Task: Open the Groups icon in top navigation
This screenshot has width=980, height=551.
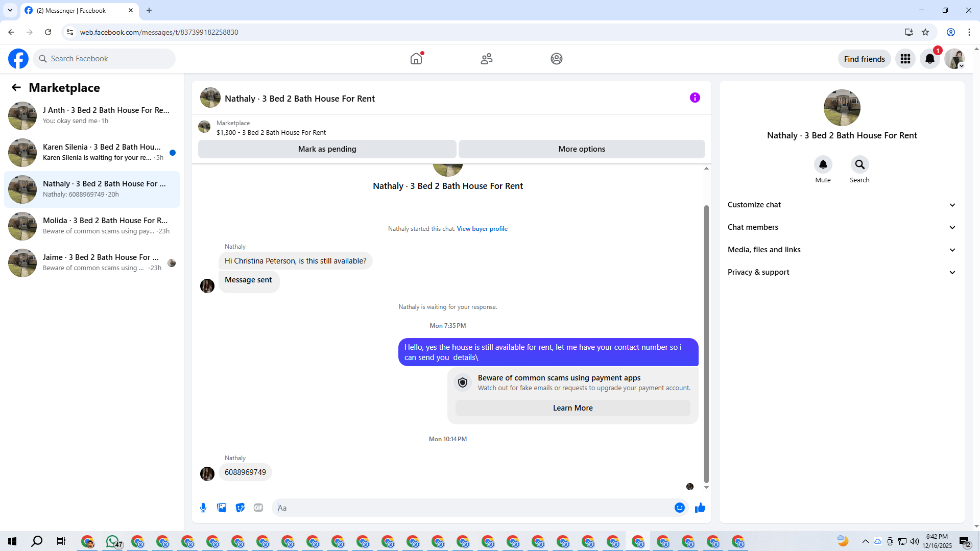Action: [x=557, y=59]
